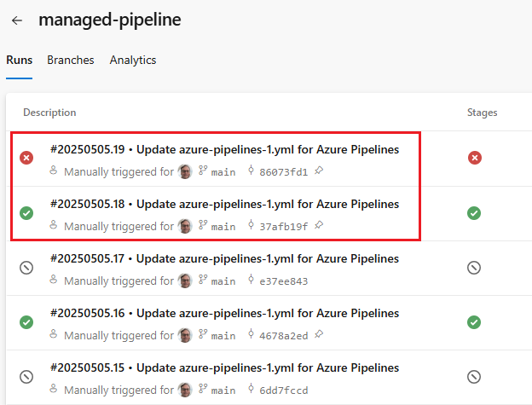Click user avatar on run #20250505.19
Screen dimensions: 532x405
pyautogui.click(x=185, y=171)
